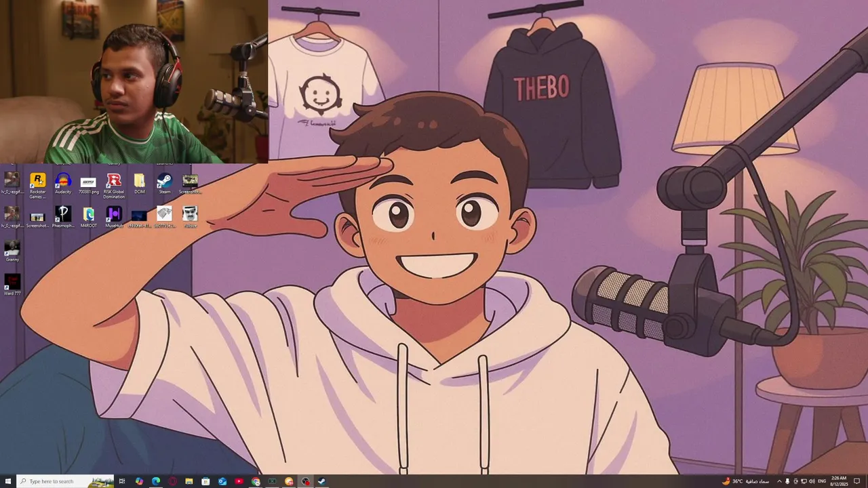The image size is (868, 488).
Task: Open Microsoft Edge from taskbar
Action: pos(156,481)
